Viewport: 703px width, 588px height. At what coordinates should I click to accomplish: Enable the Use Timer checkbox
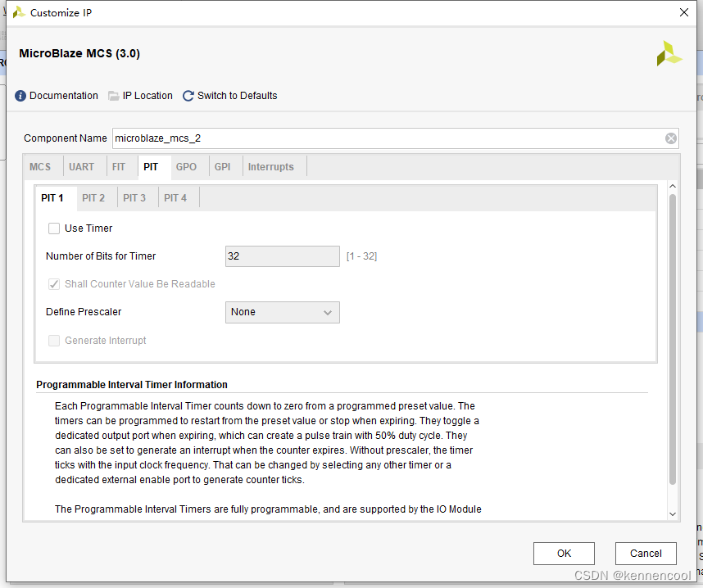click(54, 228)
